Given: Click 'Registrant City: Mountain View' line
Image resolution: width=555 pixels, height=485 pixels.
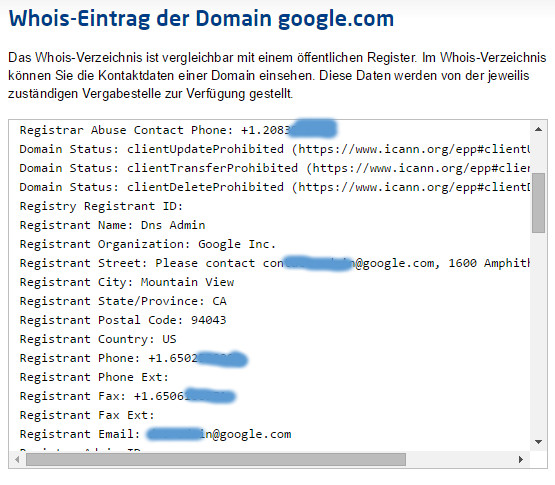Looking at the screenshot, I should pyautogui.click(x=127, y=282).
